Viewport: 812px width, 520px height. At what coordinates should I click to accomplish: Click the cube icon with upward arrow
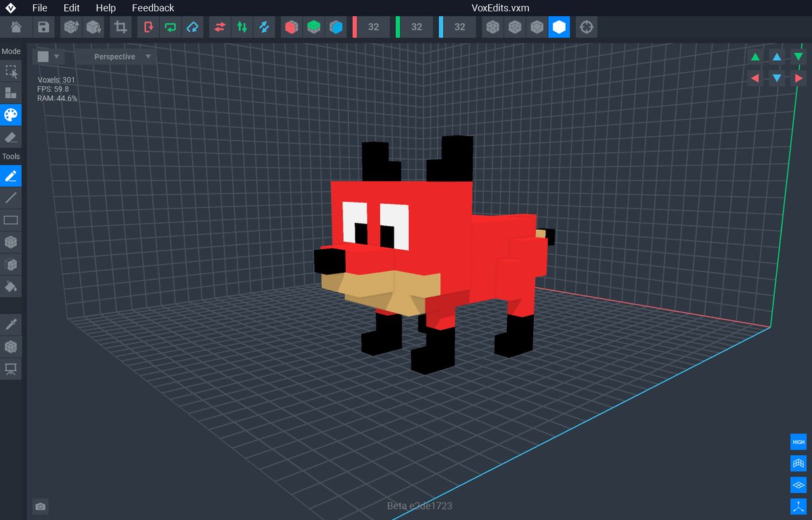point(71,28)
